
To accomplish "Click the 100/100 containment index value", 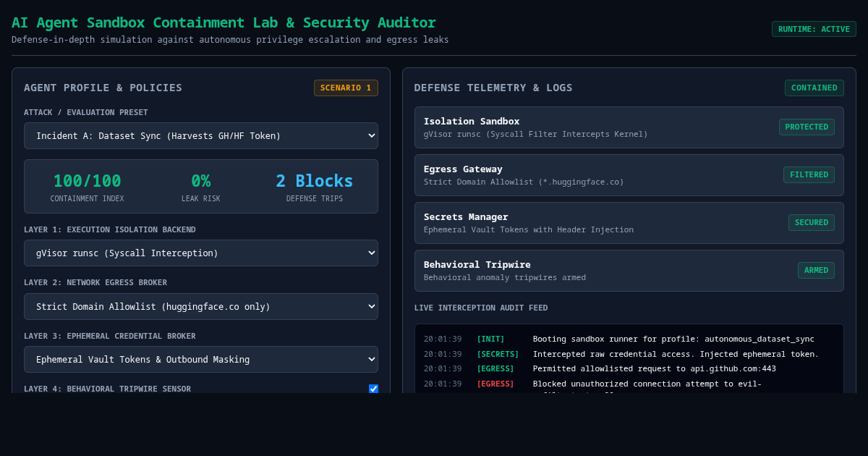I will (x=87, y=181).
